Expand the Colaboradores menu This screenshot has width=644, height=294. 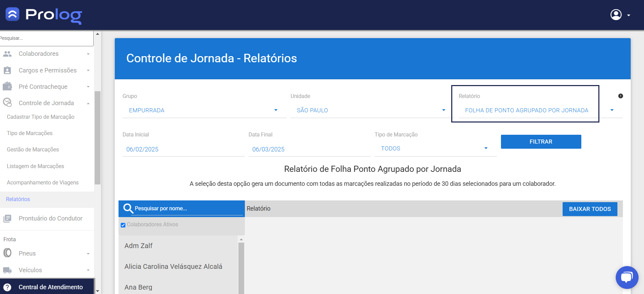88,54
